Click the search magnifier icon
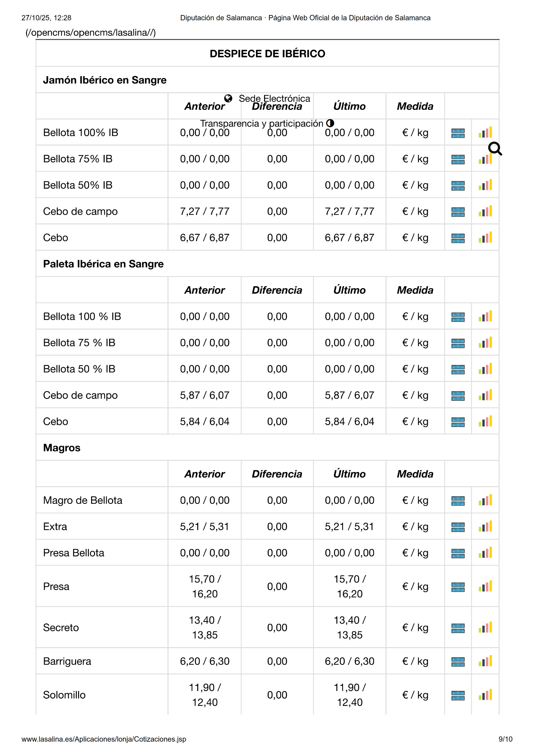 [x=495, y=149]
